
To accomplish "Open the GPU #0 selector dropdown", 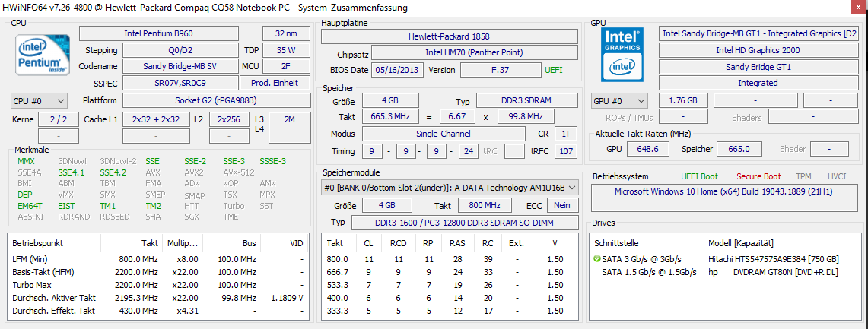I will point(619,101).
